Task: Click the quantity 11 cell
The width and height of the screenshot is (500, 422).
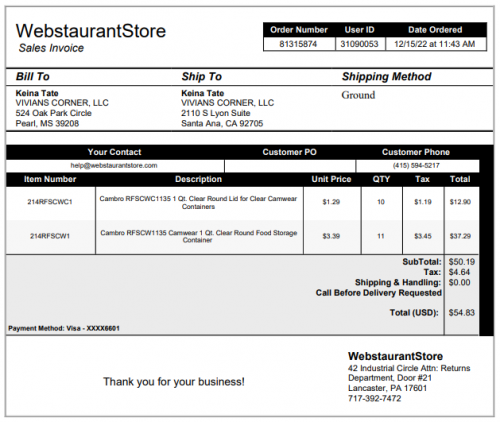Action: pyautogui.click(x=381, y=236)
